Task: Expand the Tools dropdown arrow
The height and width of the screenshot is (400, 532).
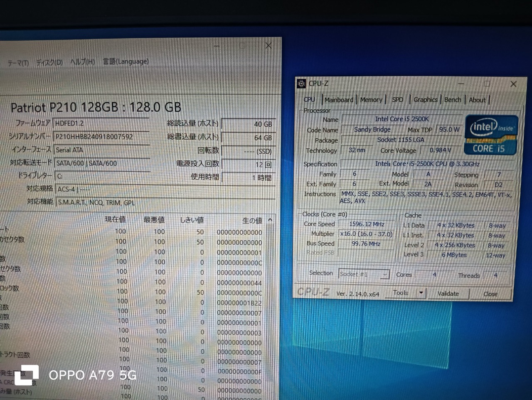Action: (x=421, y=293)
